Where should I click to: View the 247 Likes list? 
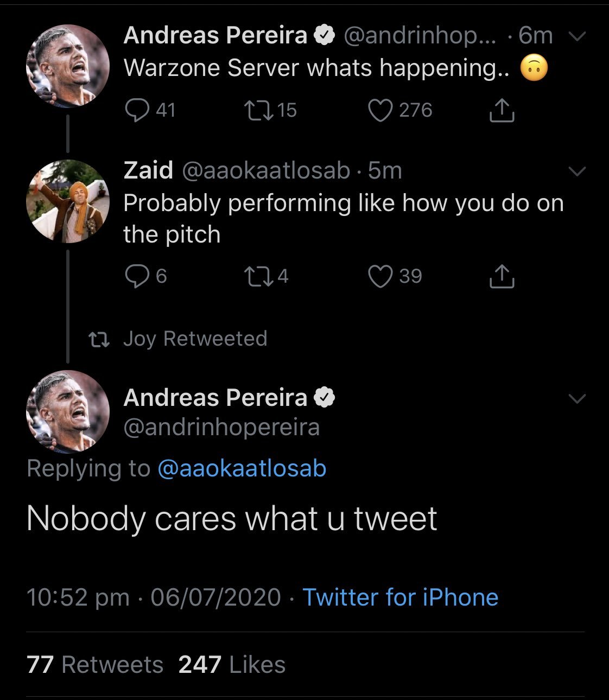point(232,665)
